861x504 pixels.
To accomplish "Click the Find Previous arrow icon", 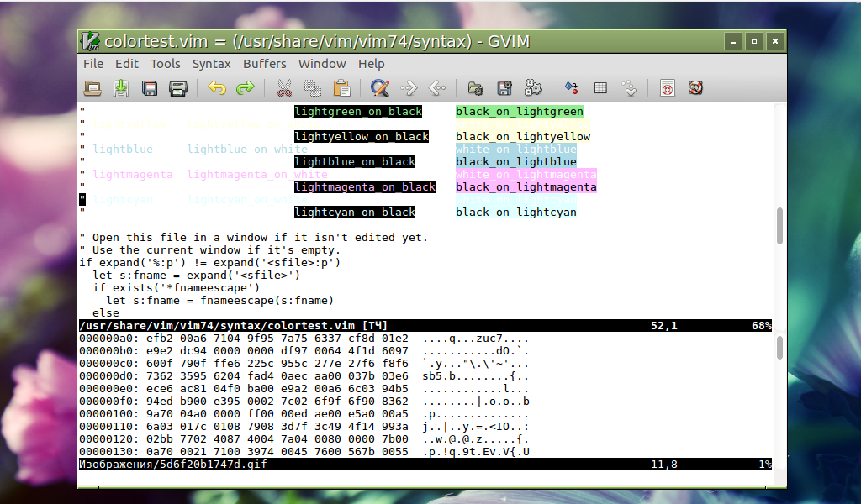I will (437, 87).
